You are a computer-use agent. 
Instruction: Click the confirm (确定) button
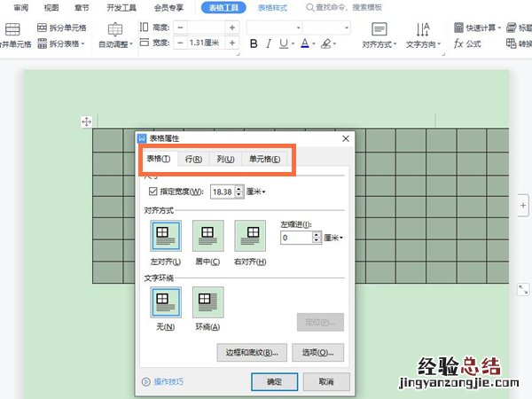(x=274, y=382)
